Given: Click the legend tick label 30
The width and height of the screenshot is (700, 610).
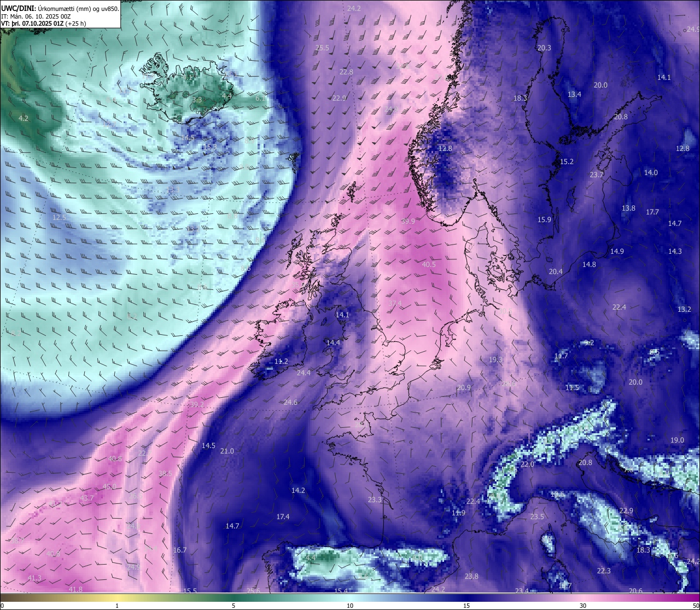Looking at the screenshot, I should click(583, 606).
